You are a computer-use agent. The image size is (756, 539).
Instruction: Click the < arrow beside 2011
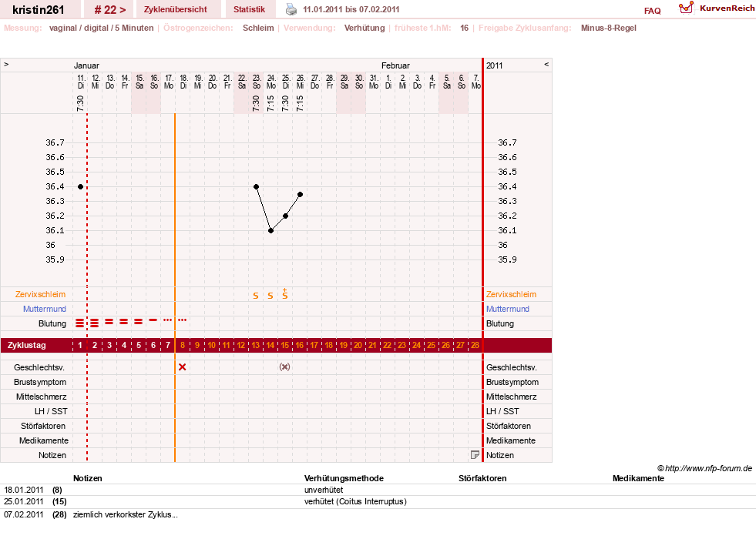coord(546,64)
